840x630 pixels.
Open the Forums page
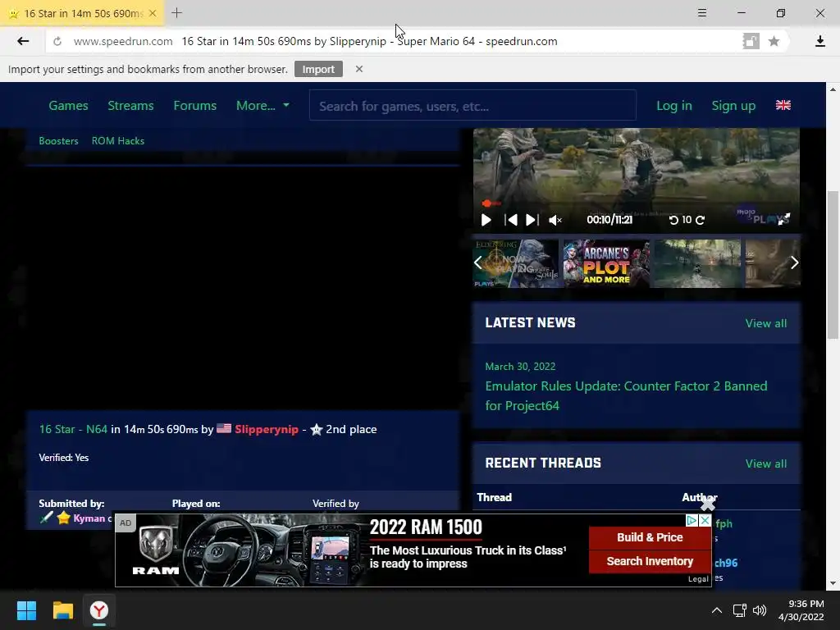pyautogui.click(x=195, y=106)
